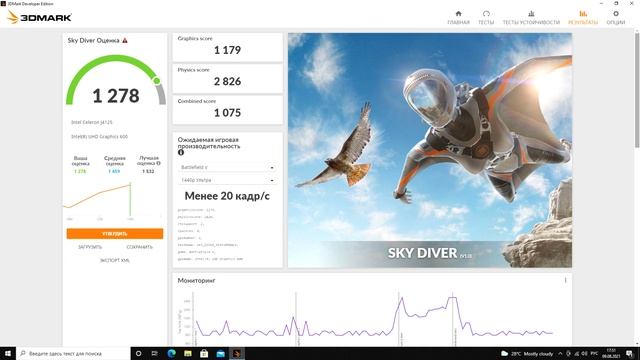640x360 pixels.
Task: Click the info icon beside Лучшая оценка
Action: click(x=158, y=163)
